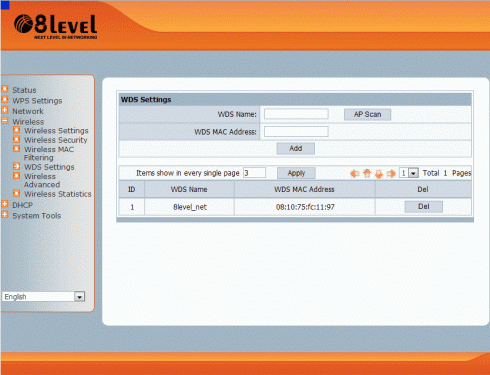The width and height of the screenshot is (490, 375).
Task: Open Wireless Security submenu link
Action: point(56,140)
